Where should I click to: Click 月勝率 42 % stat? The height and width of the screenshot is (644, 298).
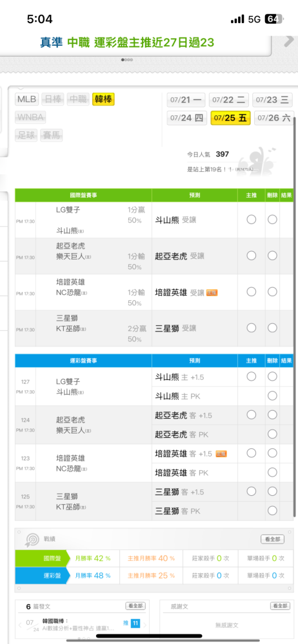(x=93, y=558)
